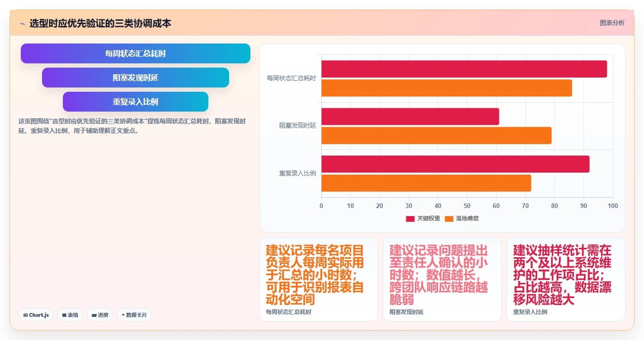Click orange 落地难度 bar for 每周状态汇总耗时
The image size is (644, 340).
pyautogui.click(x=447, y=88)
